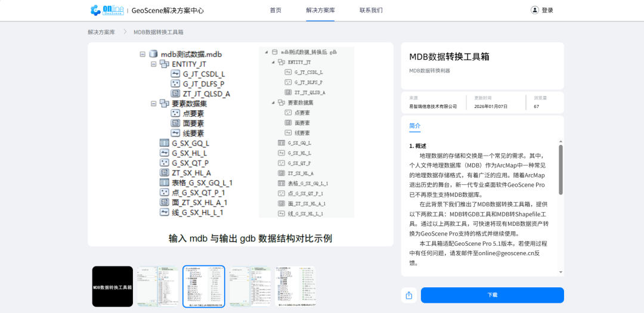Screen dimensions: 644x313
Task: Open the black MDB数据转换工具箱 title thumbnail
Action: [x=113, y=286]
